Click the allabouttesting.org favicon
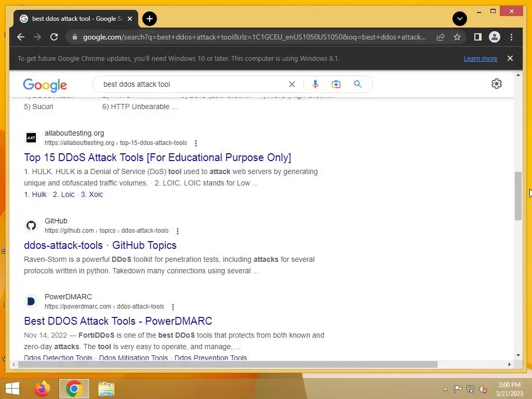The height and width of the screenshot is (399, 532). click(31, 138)
